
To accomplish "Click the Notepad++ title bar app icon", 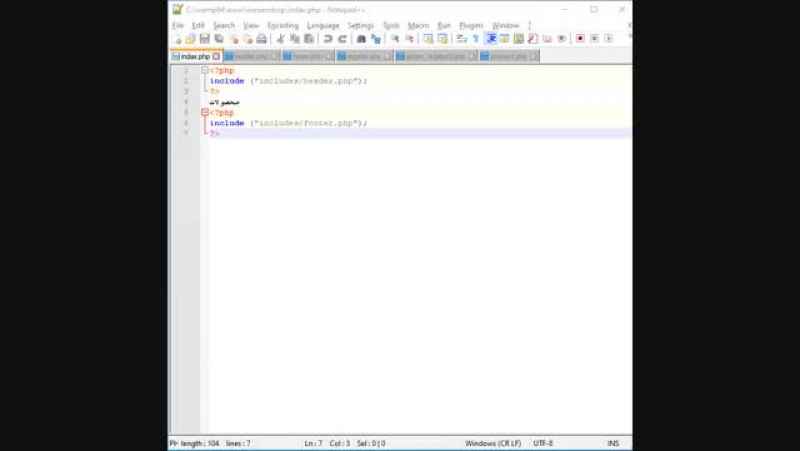I will click(x=177, y=10).
